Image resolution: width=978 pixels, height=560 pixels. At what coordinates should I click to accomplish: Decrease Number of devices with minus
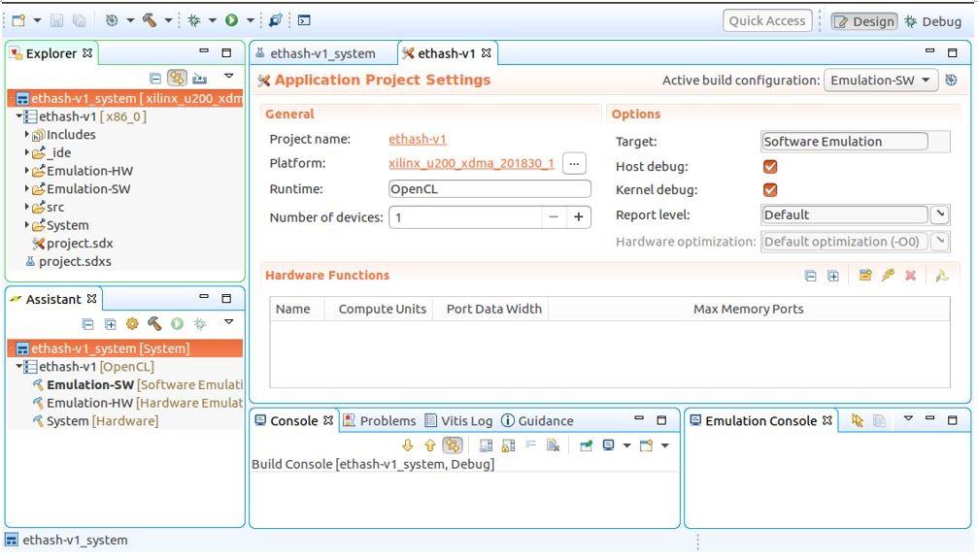[x=554, y=217]
